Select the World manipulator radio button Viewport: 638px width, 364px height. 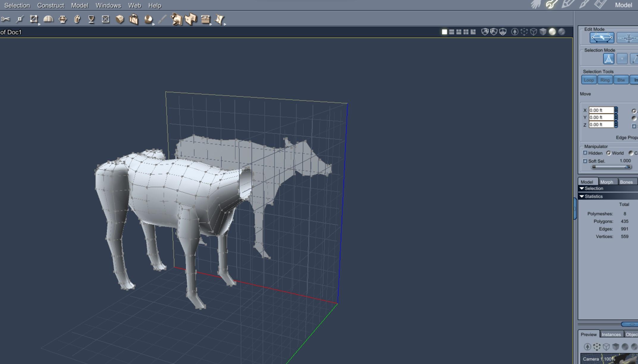[x=609, y=153]
